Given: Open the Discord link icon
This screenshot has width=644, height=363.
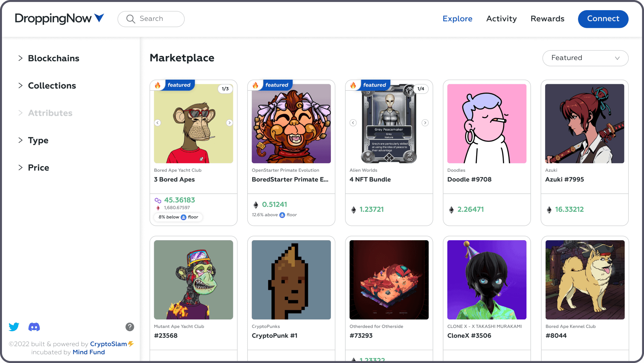Looking at the screenshot, I should tap(34, 327).
